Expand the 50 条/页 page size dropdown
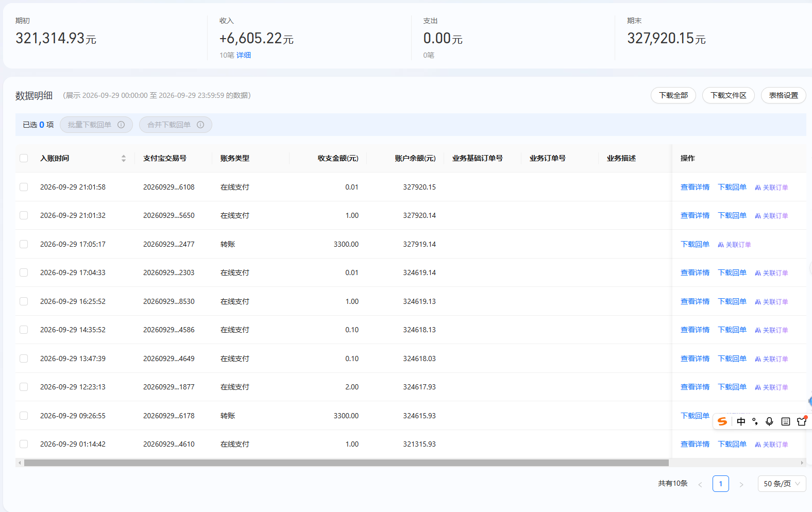812x512 pixels. pos(782,484)
